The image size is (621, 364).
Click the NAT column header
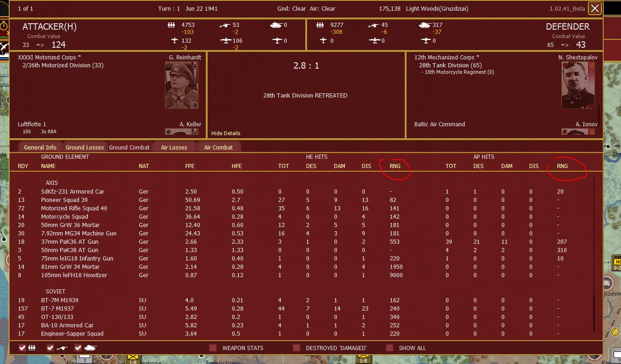coord(144,166)
